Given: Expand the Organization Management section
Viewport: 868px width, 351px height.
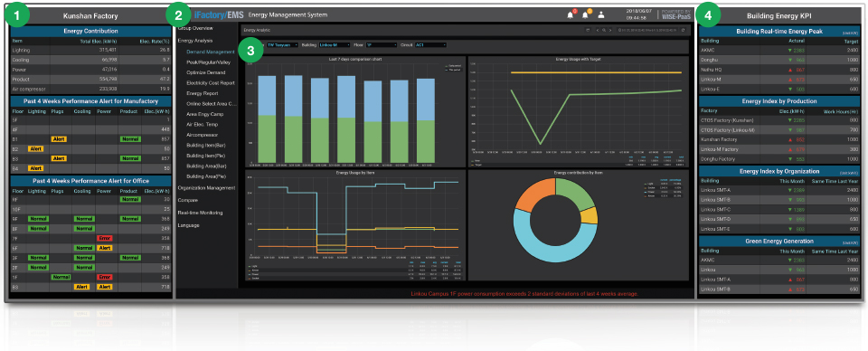Looking at the screenshot, I should coord(206,188).
